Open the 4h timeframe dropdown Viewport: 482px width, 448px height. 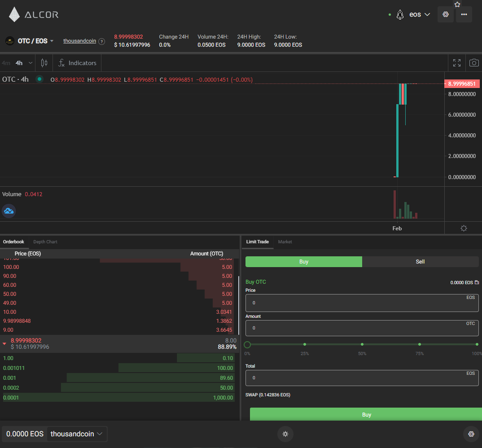[24, 63]
